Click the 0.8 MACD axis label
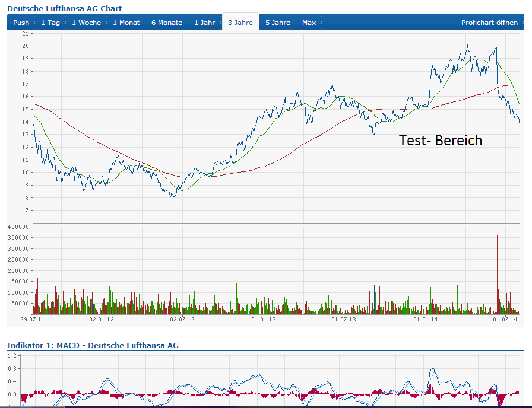 pyautogui.click(x=12, y=368)
